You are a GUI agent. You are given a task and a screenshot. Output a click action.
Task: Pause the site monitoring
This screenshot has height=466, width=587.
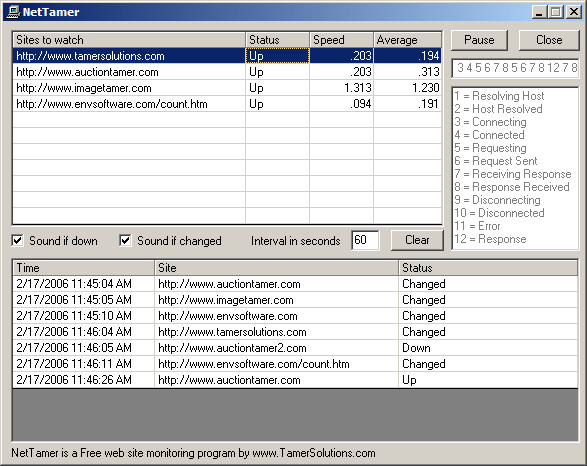(x=479, y=40)
